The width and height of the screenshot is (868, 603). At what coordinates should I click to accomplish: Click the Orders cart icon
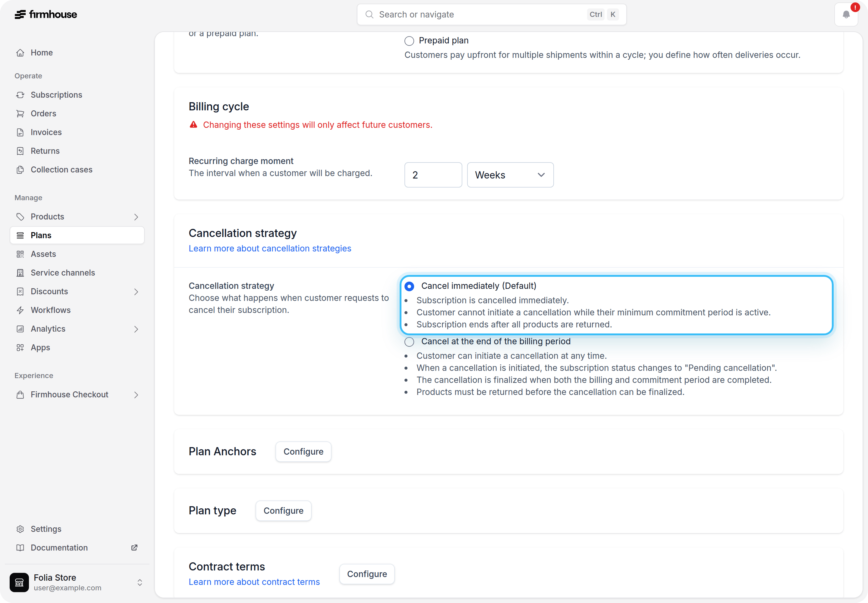pos(20,113)
